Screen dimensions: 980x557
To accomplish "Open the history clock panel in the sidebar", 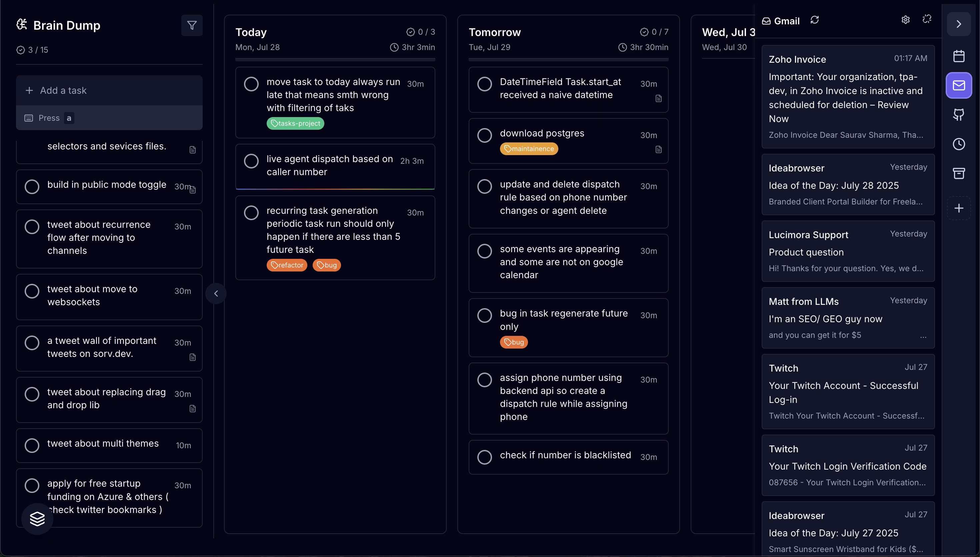I will [x=959, y=144].
